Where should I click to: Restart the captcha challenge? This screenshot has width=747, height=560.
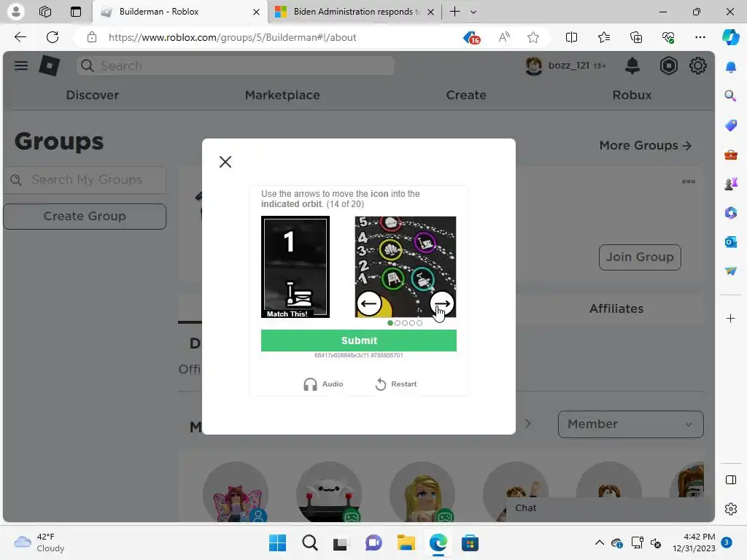tap(396, 384)
